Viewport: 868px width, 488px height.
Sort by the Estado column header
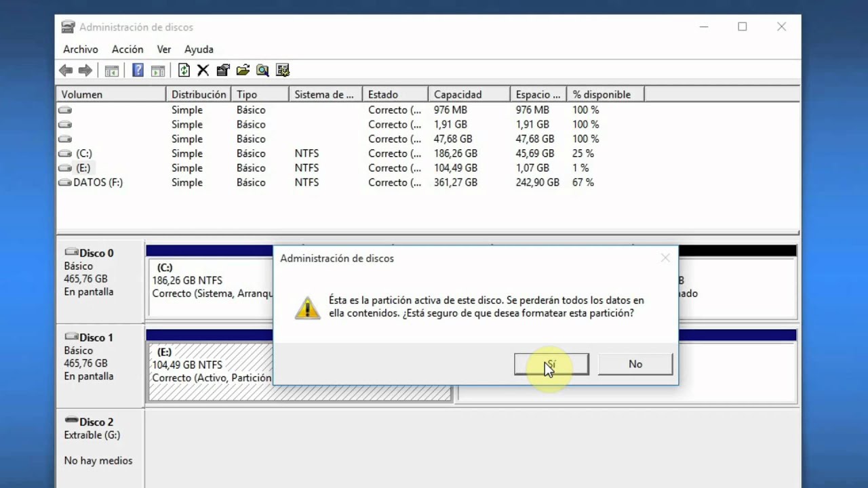396,94
